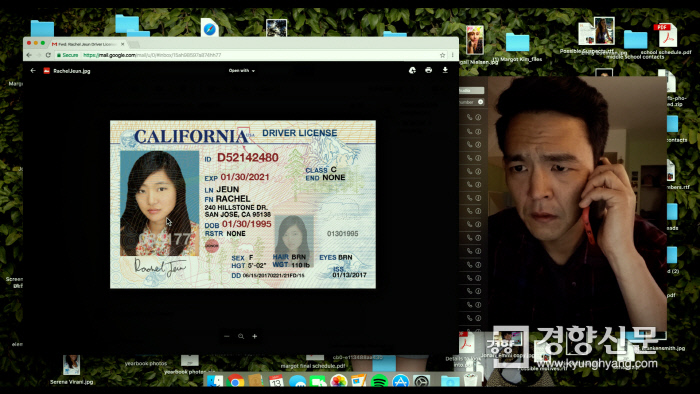Click the FaceTime number entry field
700x394 pixels.
pos(471,102)
